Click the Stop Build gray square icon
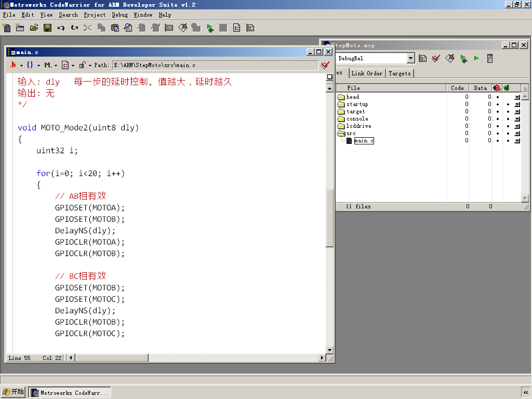This screenshot has width=532, height=399. [x=223, y=28]
